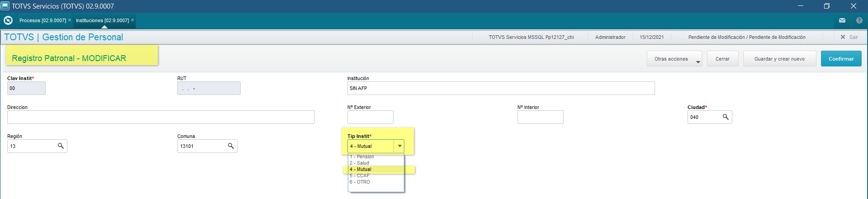Click the Nº Interior field
868x199 pixels.
click(x=540, y=117)
